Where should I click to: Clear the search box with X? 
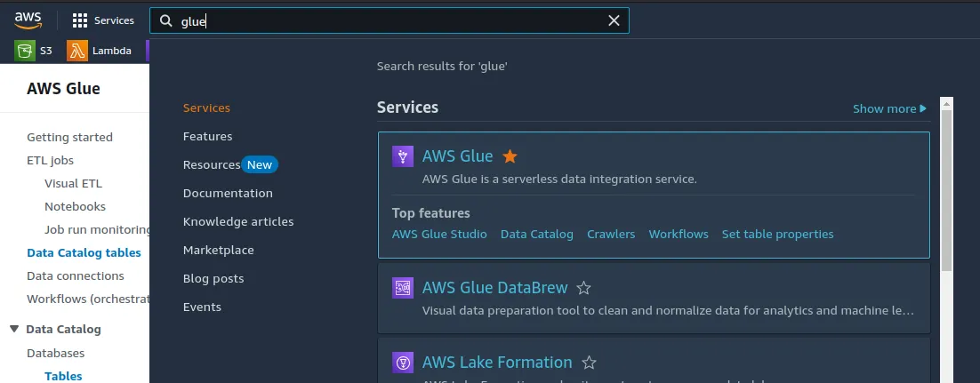click(x=614, y=20)
